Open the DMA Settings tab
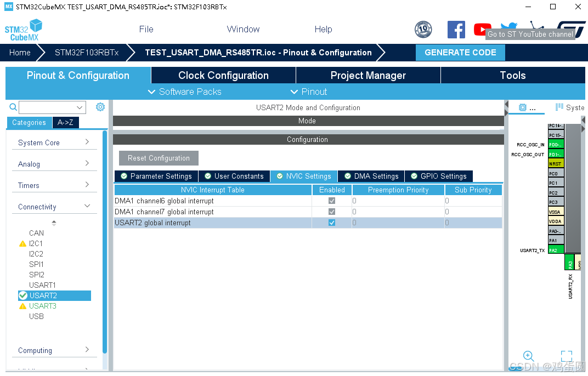Image resolution: width=588 pixels, height=376 pixels. pyautogui.click(x=371, y=176)
